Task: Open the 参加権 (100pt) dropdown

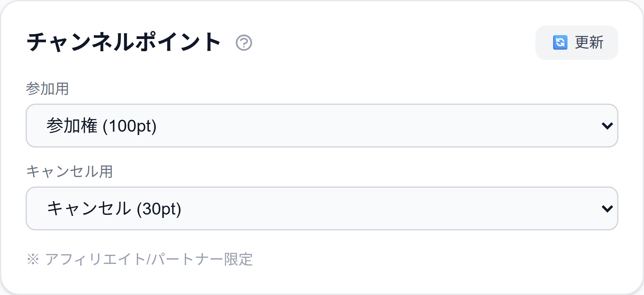Action: [x=322, y=126]
